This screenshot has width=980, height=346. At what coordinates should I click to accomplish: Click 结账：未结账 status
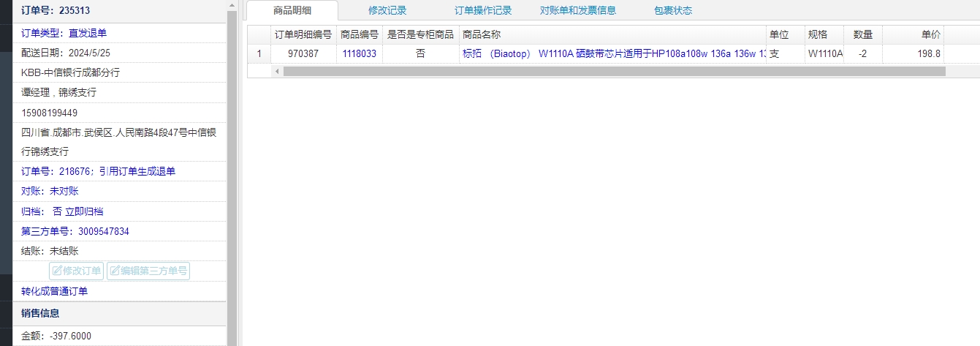[50, 251]
